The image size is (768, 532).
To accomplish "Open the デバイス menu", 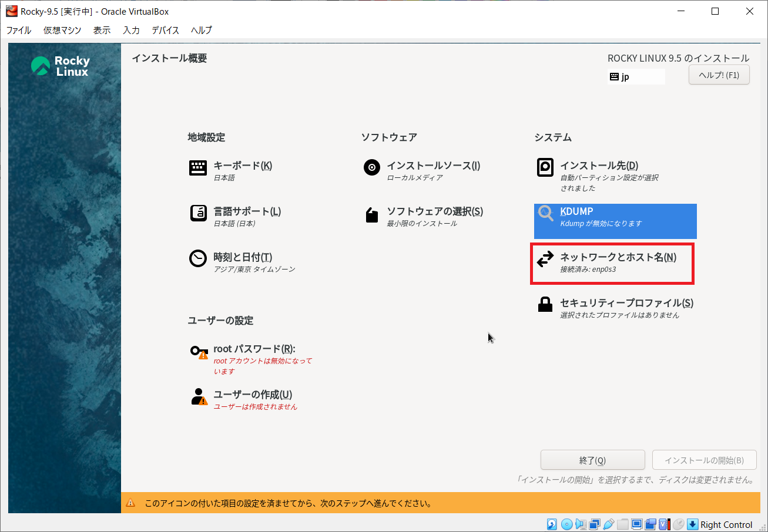I will [165, 30].
